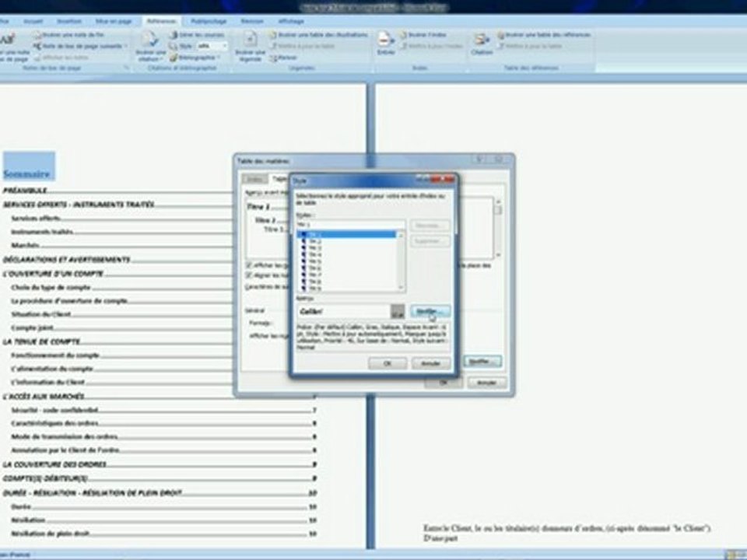Select TM 7 in the Style list

[x=346, y=275]
